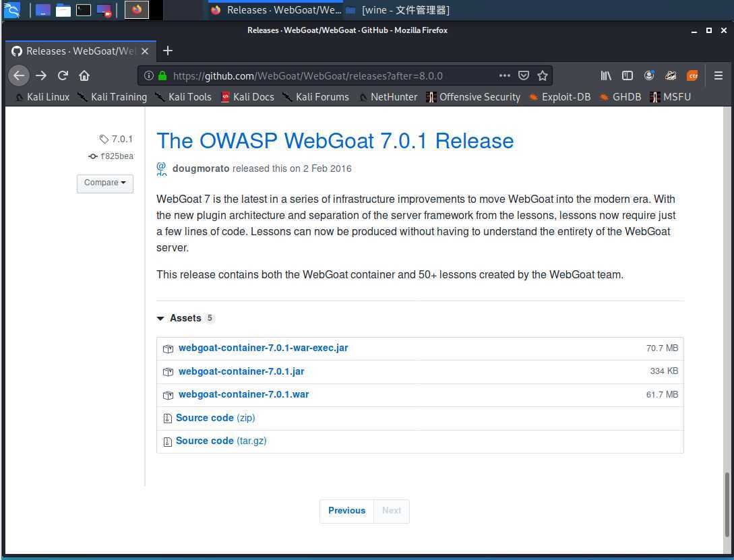Open Kali Docs bookmark

tap(247, 97)
